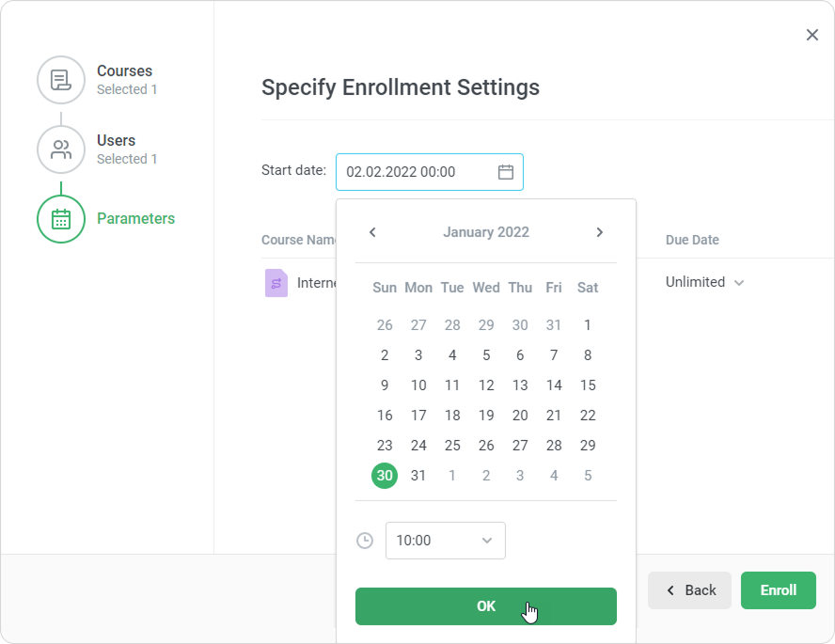Image resolution: width=835 pixels, height=644 pixels.
Task: Close the enrollment dialog
Action: 812,35
